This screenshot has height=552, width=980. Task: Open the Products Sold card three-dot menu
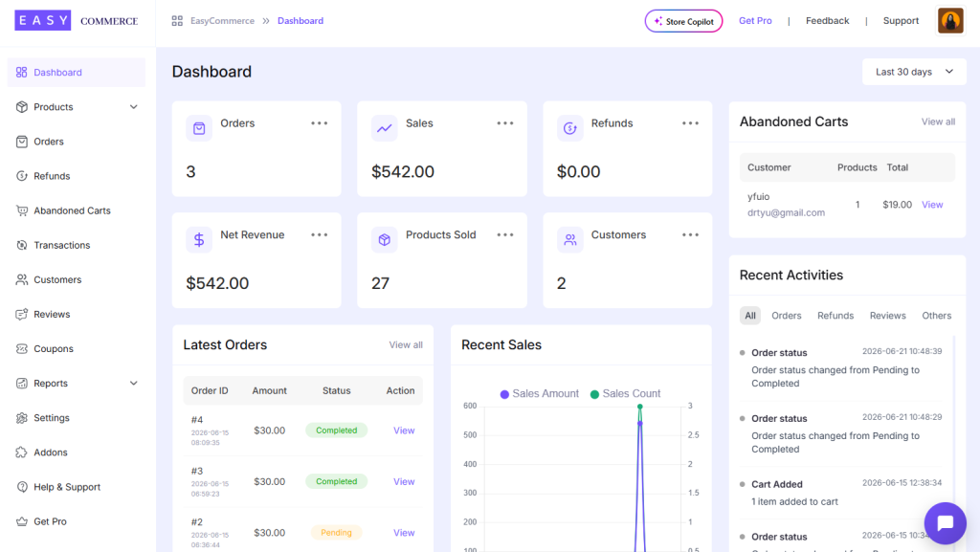[505, 234]
